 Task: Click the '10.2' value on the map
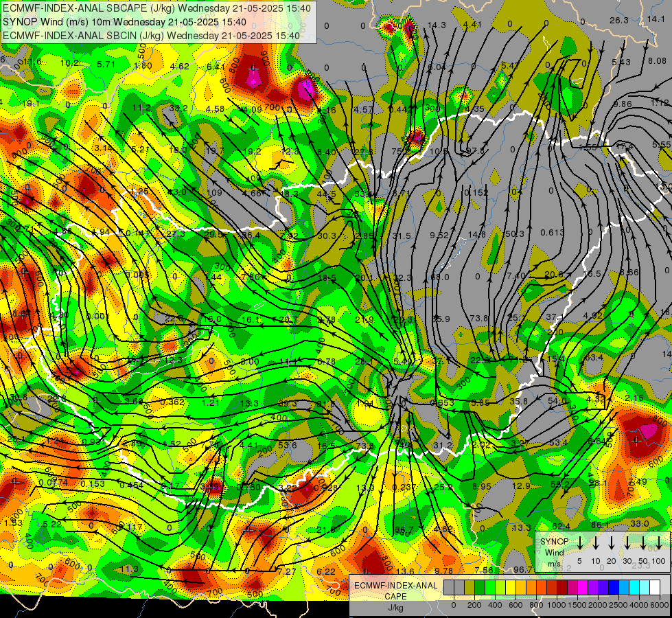[x=69, y=63]
